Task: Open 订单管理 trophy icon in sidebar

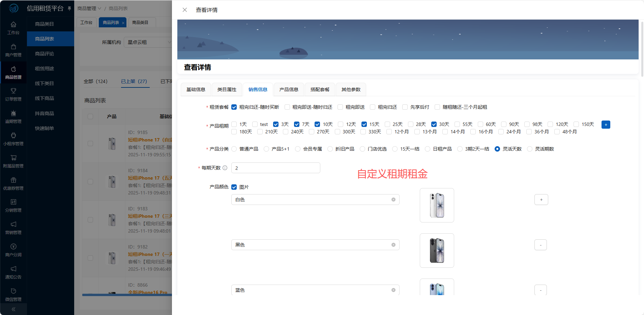Action: pyautogui.click(x=13, y=91)
